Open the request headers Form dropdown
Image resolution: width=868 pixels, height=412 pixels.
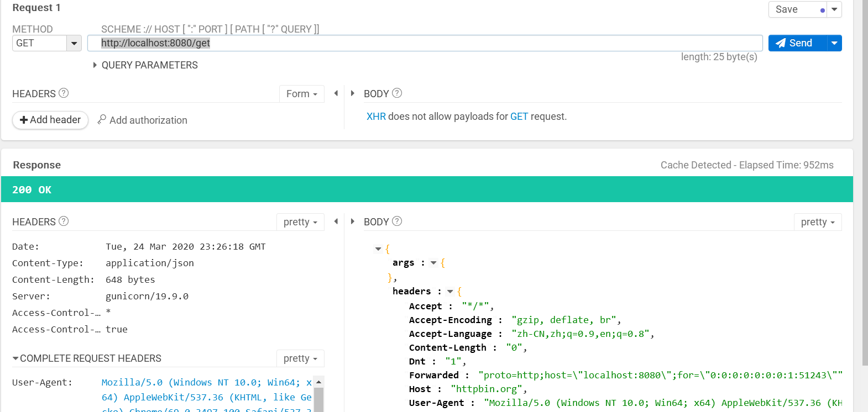tap(301, 94)
